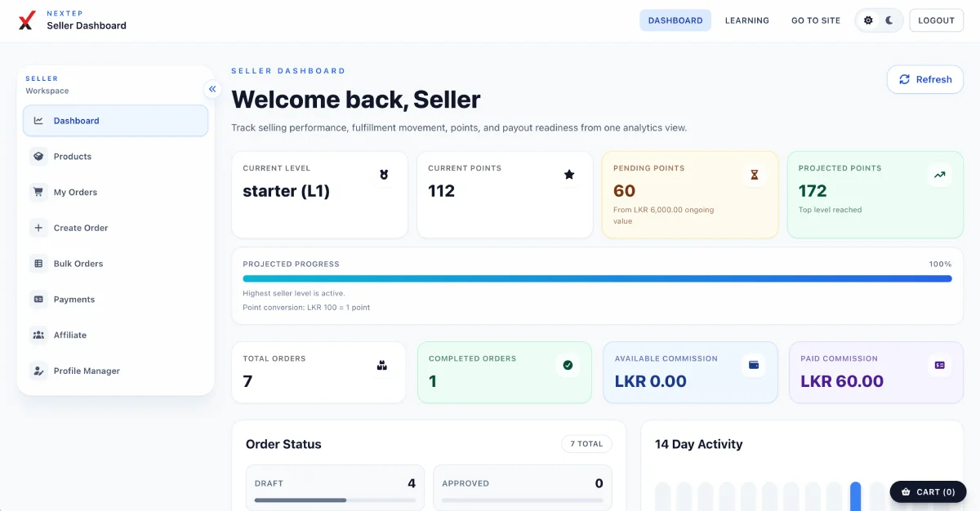Open My Orders in the sidebar

[x=115, y=193]
